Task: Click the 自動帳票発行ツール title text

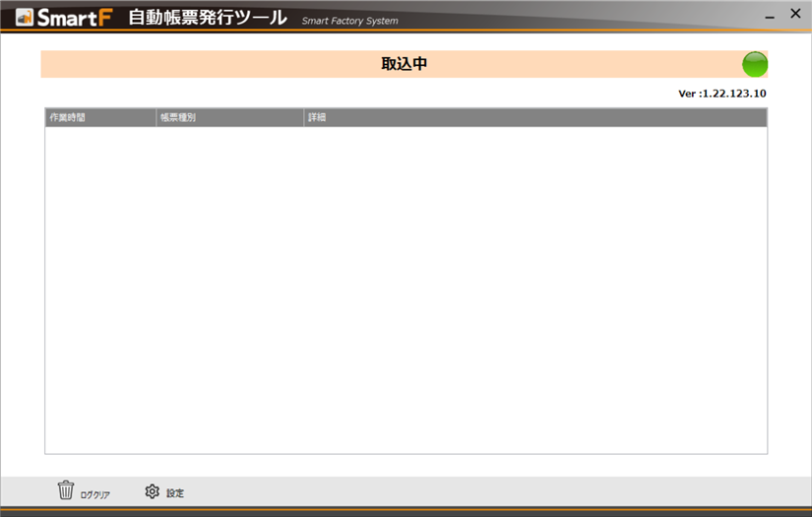Action: (208, 18)
